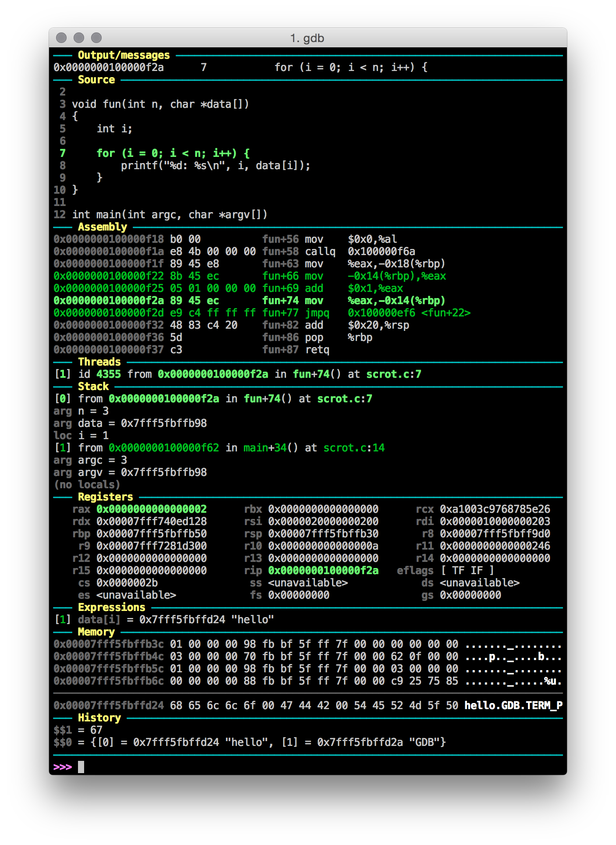This screenshot has width=616, height=845.
Task: Click the r10 register value
Action: pos(323,546)
